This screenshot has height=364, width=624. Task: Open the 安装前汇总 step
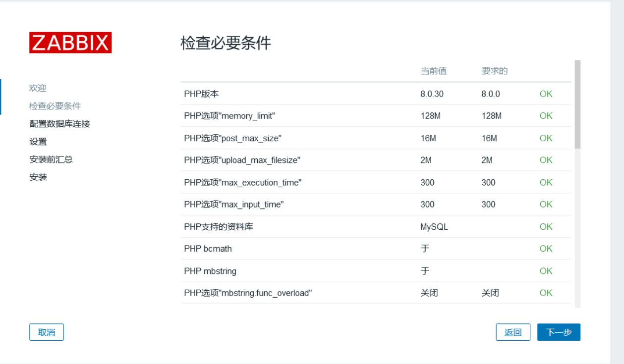(x=51, y=159)
